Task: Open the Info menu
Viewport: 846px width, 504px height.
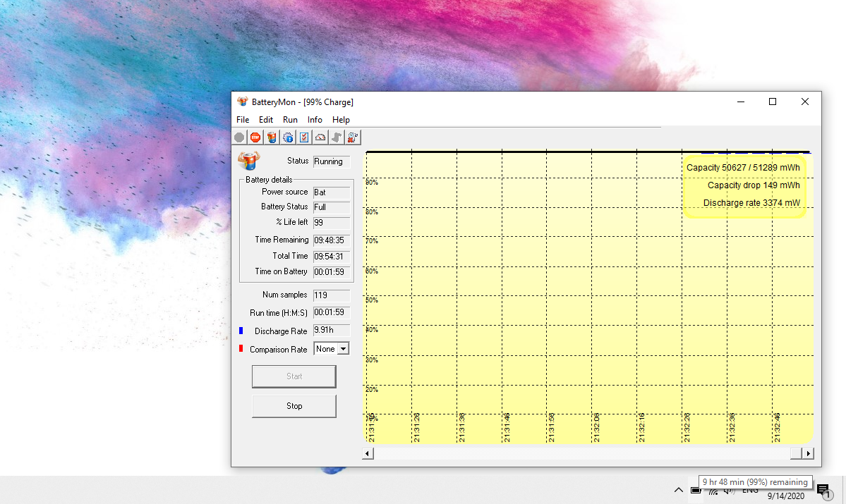Action: pyautogui.click(x=315, y=120)
